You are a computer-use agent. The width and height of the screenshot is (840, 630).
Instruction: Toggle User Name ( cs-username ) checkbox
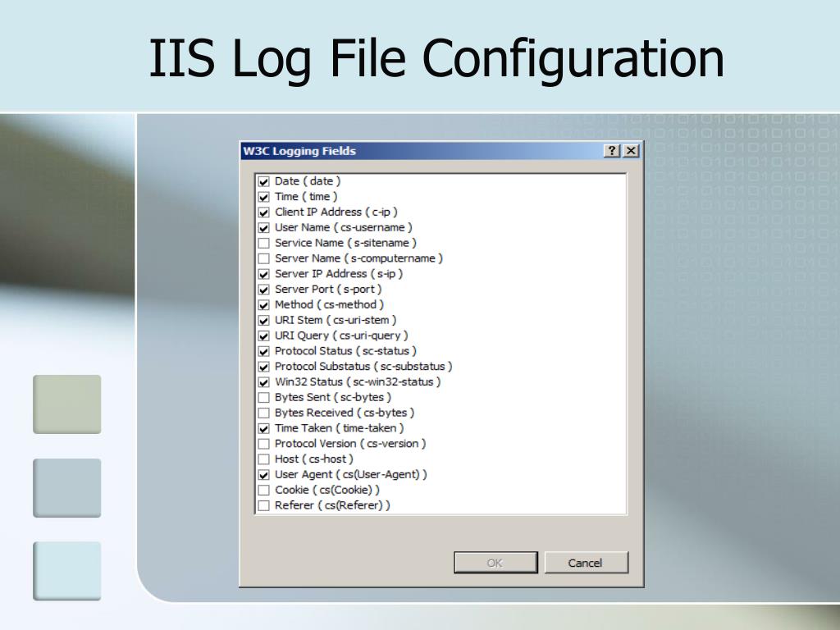point(263,228)
